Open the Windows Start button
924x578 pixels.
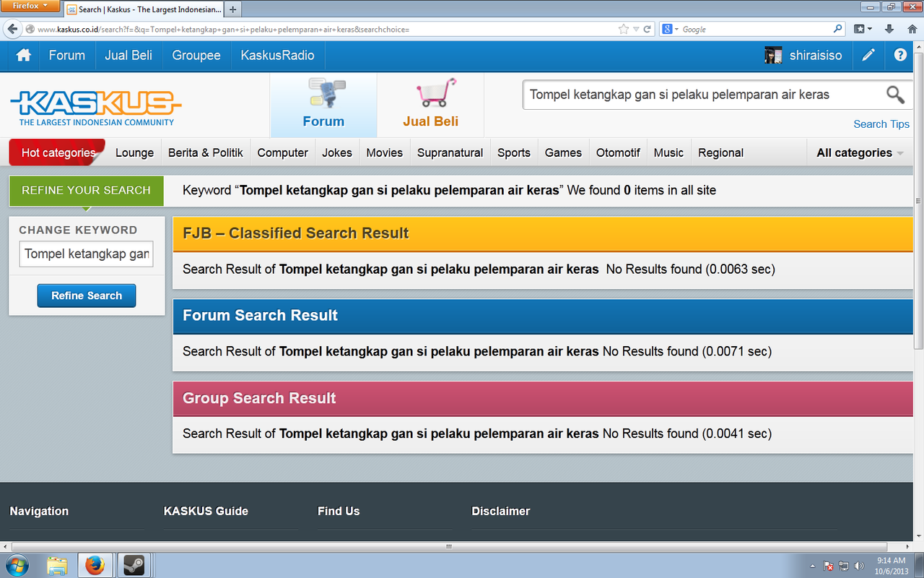coord(18,564)
